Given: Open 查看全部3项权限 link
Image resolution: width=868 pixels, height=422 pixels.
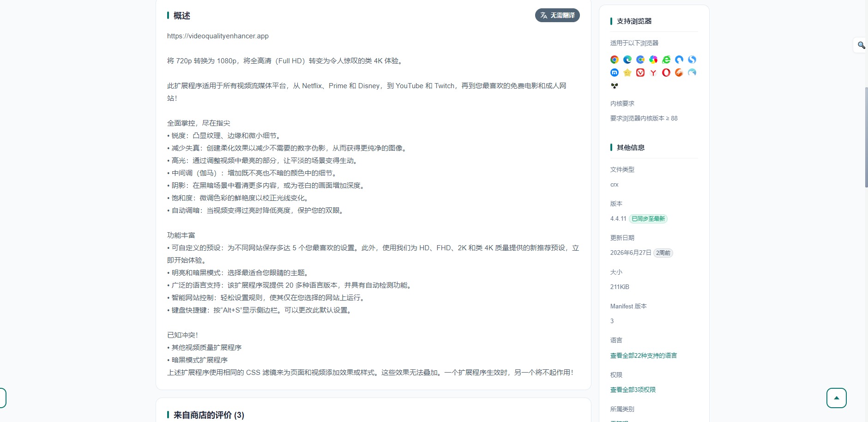Looking at the screenshot, I should pos(633,390).
